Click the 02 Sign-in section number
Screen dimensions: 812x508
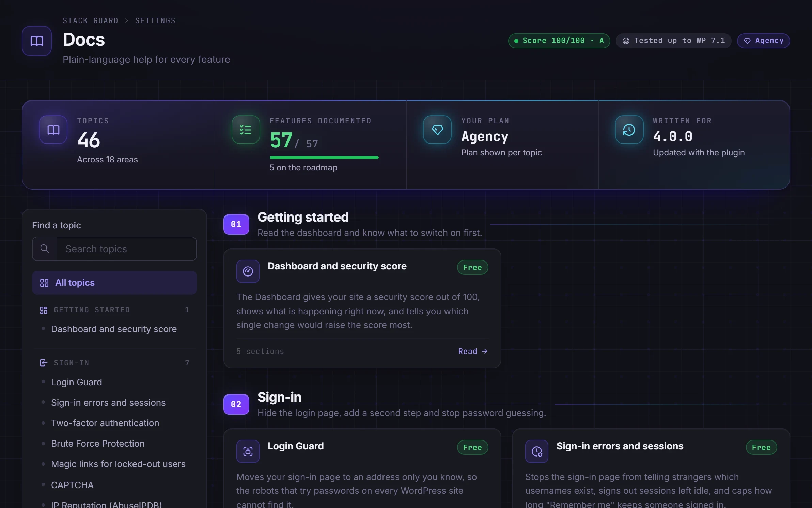coord(236,404)
